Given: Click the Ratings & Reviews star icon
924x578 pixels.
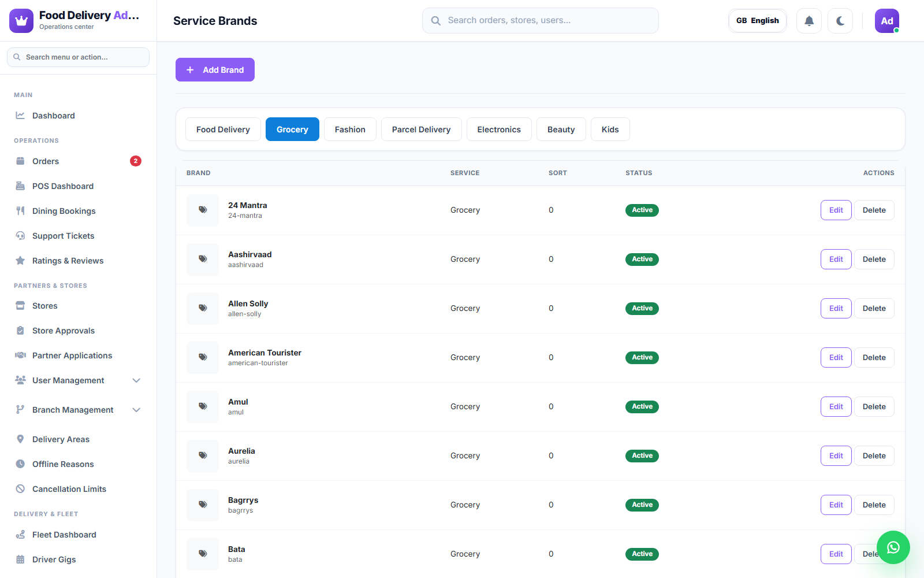Looking at the screenshot, I should (20, 261).
